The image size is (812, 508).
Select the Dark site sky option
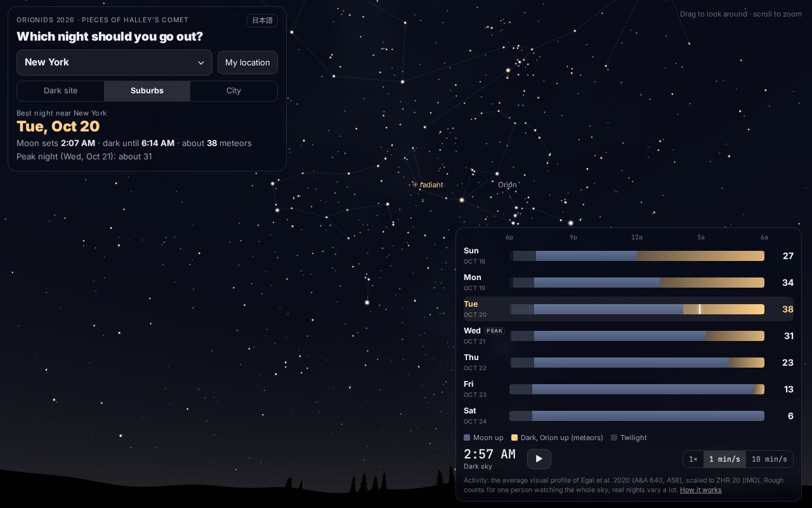click(x=61, y=91)
